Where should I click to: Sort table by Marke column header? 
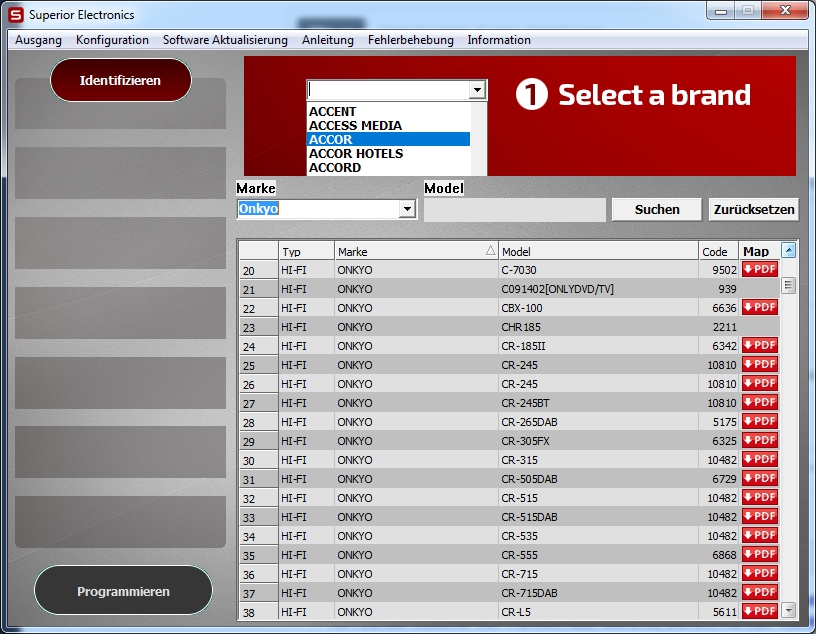pos(415,251)
